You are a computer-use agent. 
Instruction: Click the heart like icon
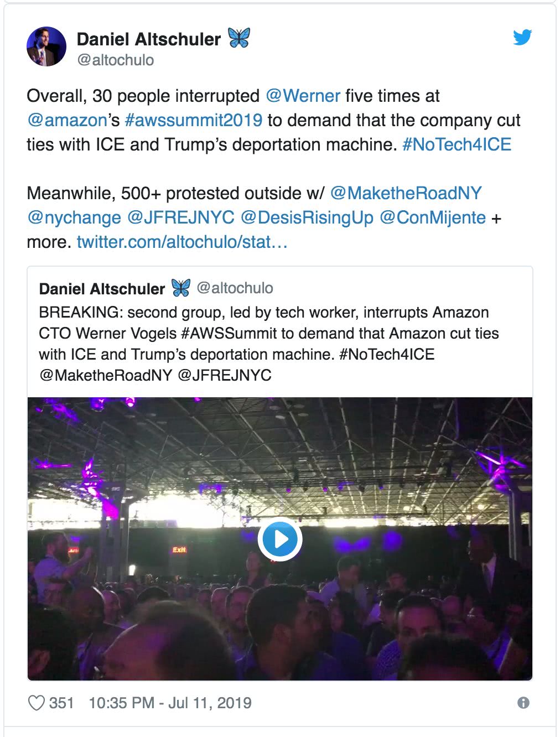[x=37, y=703]
